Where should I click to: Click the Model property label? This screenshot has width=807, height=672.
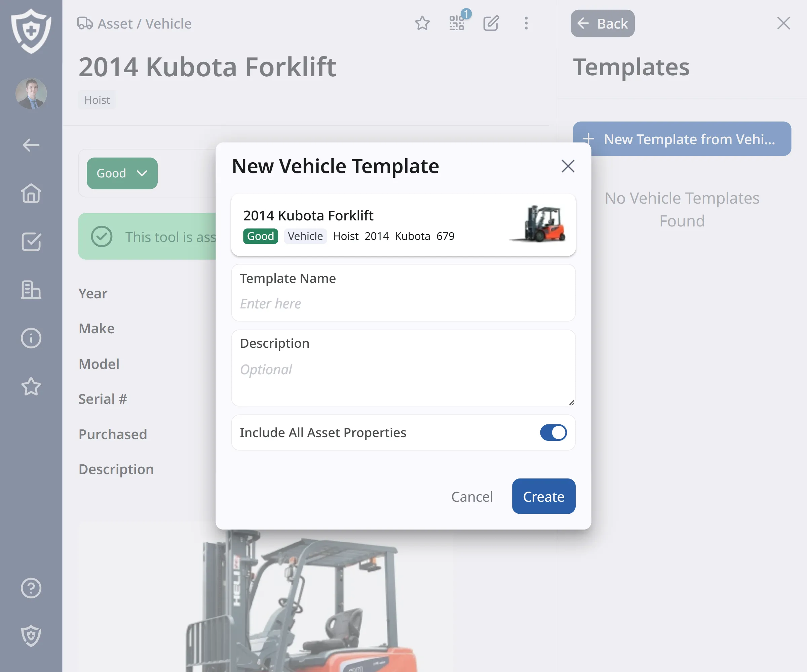pyautogui.click(x=99, y=364)
